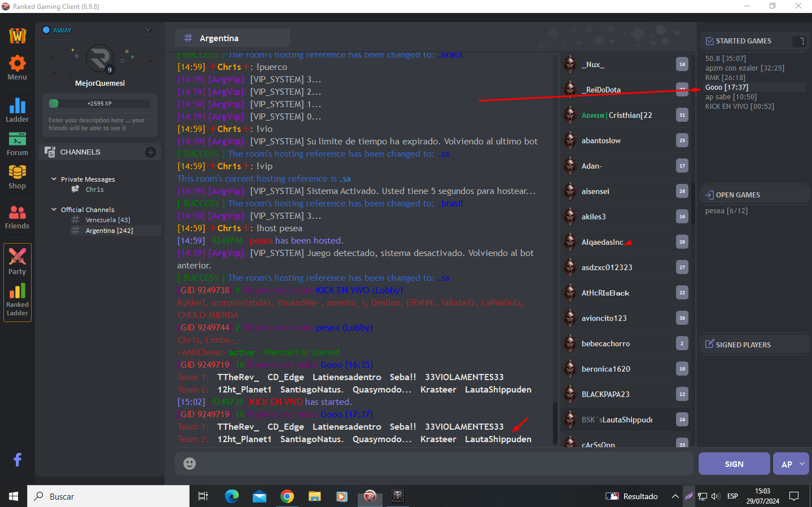Select player akiles3 in user list
Screen dimensions: 812x507
tap(594, 217)
